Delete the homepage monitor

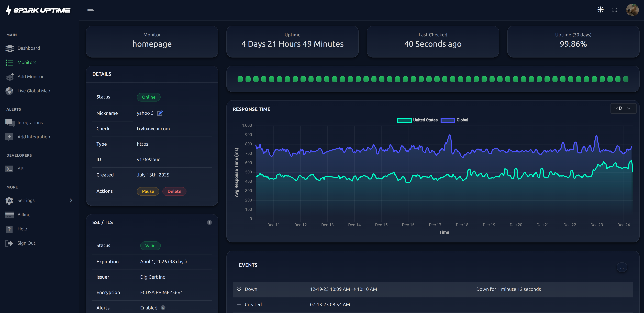tap(174, 191)
